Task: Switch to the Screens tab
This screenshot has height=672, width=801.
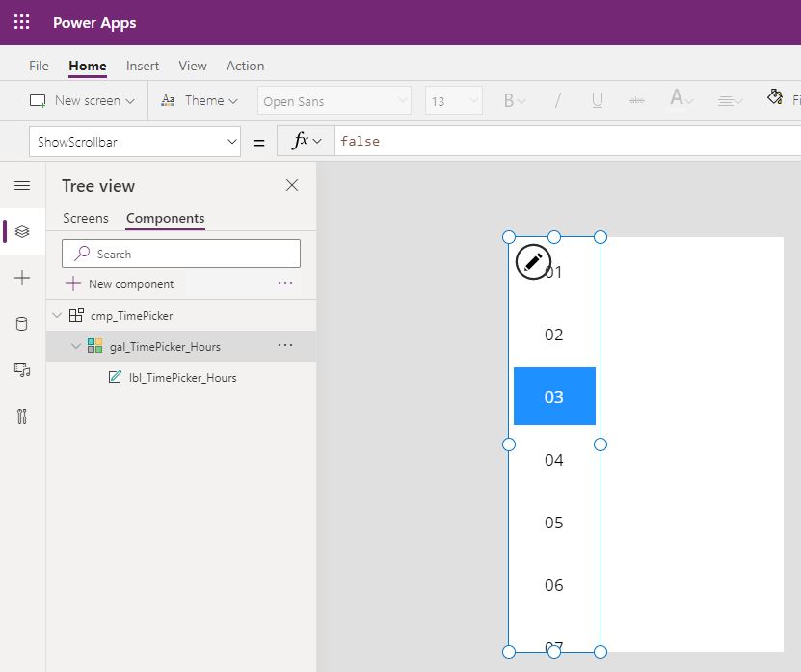Action: tap(86, 218)
